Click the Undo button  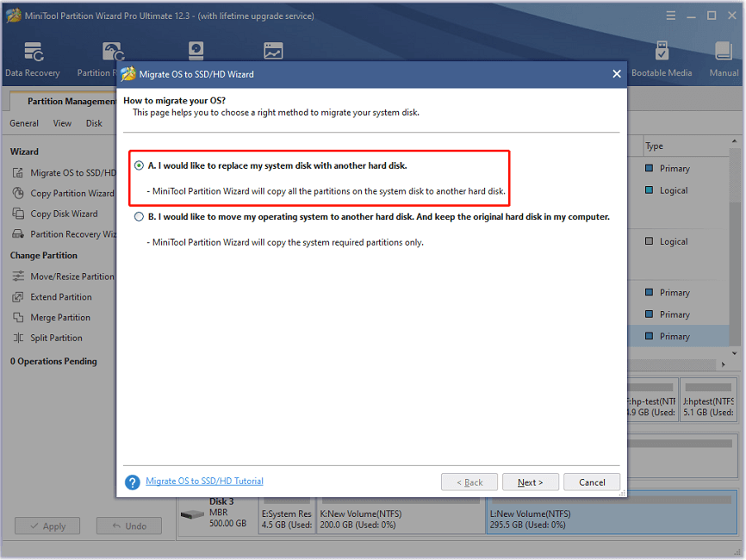129,526
